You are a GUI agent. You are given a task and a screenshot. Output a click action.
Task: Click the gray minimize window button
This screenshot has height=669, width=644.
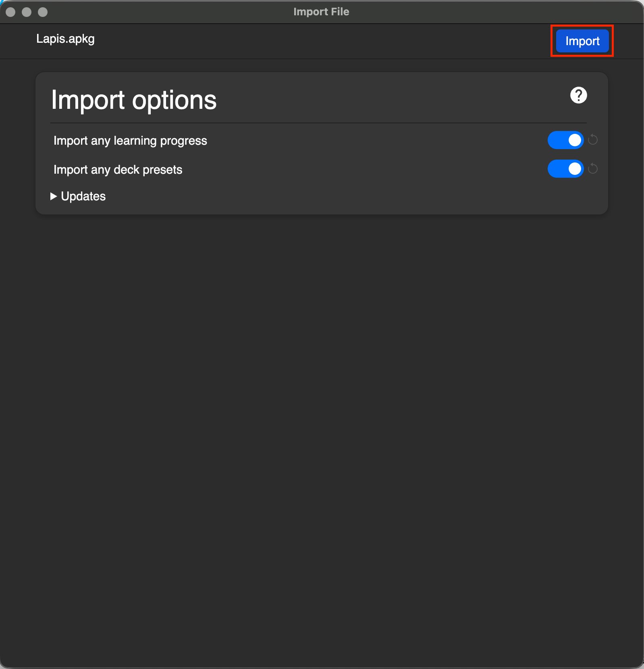tap(27, 12)
